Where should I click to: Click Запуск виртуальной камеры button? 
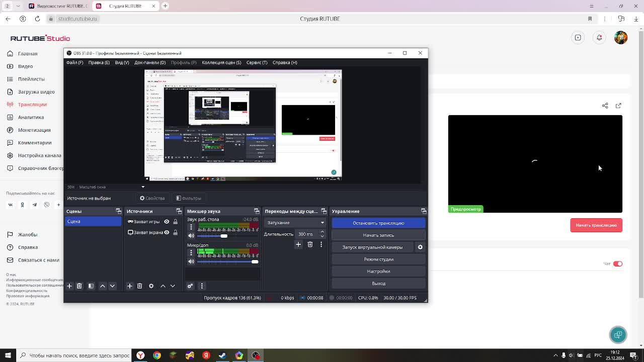[x=372, y=247]
